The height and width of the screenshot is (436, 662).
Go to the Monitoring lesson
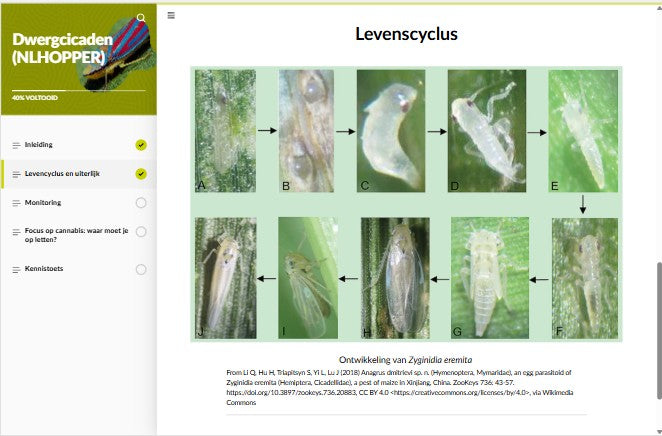(43, 203)
